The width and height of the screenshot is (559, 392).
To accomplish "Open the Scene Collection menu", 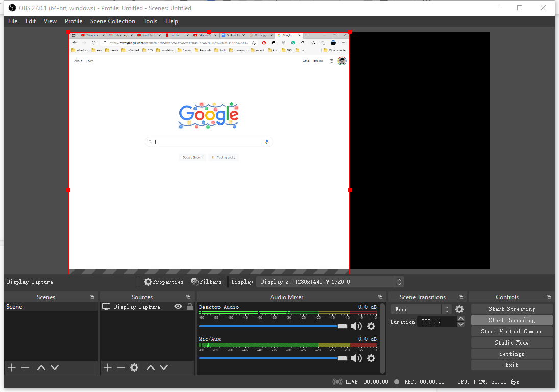I will click(x=112, y=21).
